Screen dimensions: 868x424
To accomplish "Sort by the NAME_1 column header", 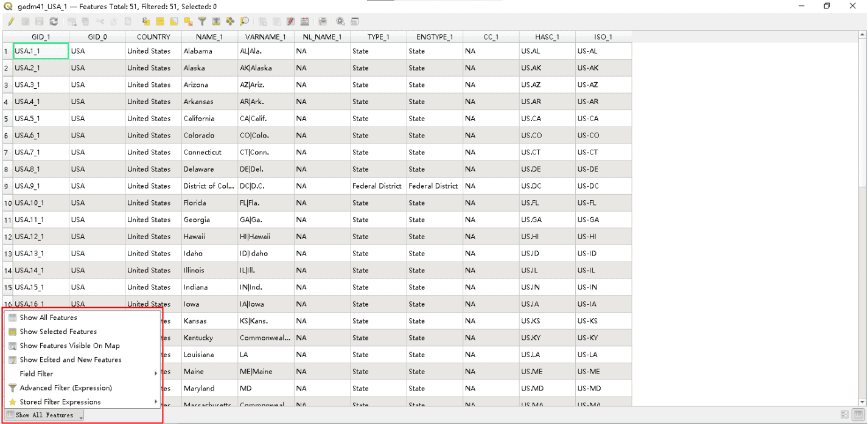I will pos(209,37).
